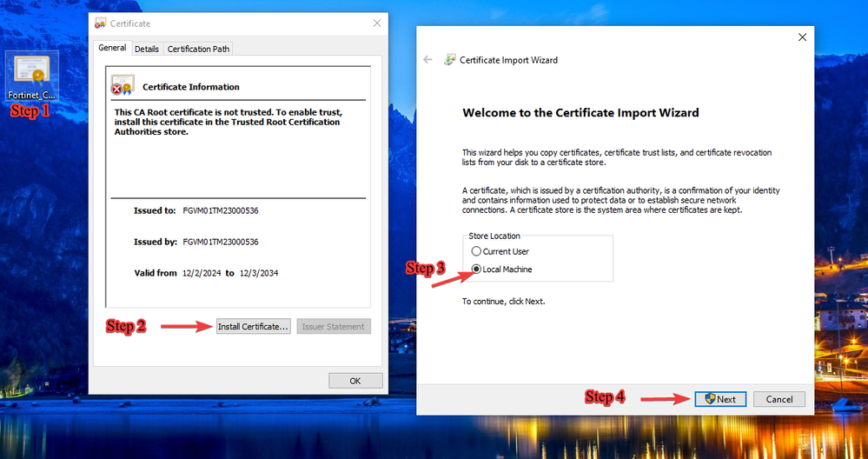Click the expiry date 12/3/2034

(259, 273)
